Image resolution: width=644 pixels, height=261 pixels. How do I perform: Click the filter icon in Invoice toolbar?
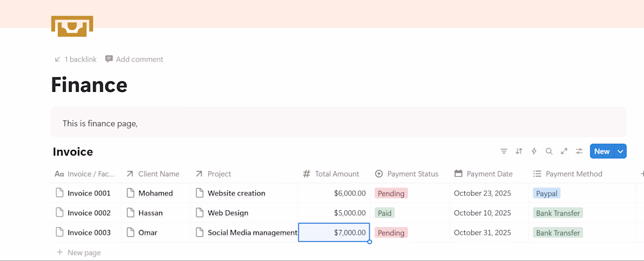[x=503, y=151]
